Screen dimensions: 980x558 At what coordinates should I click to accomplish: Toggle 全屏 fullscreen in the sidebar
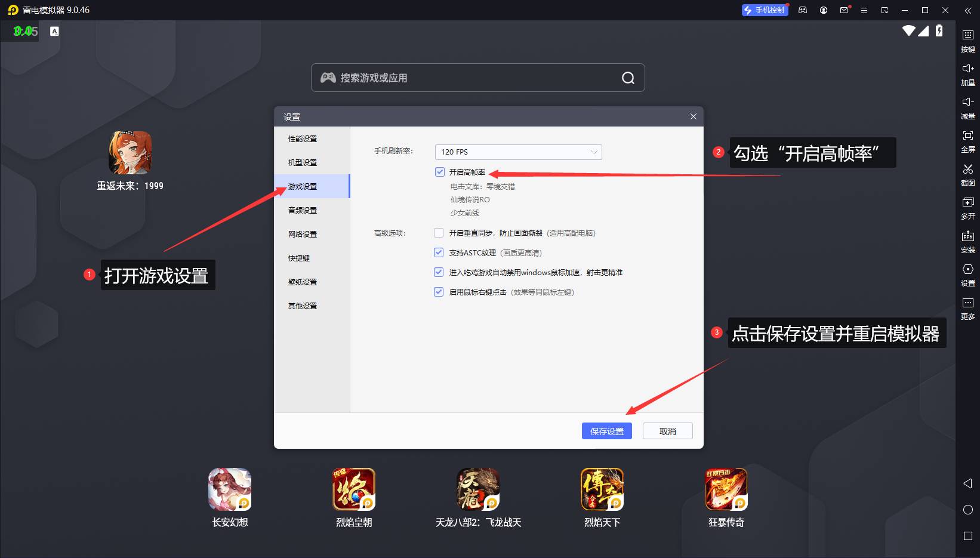point(967,136)
